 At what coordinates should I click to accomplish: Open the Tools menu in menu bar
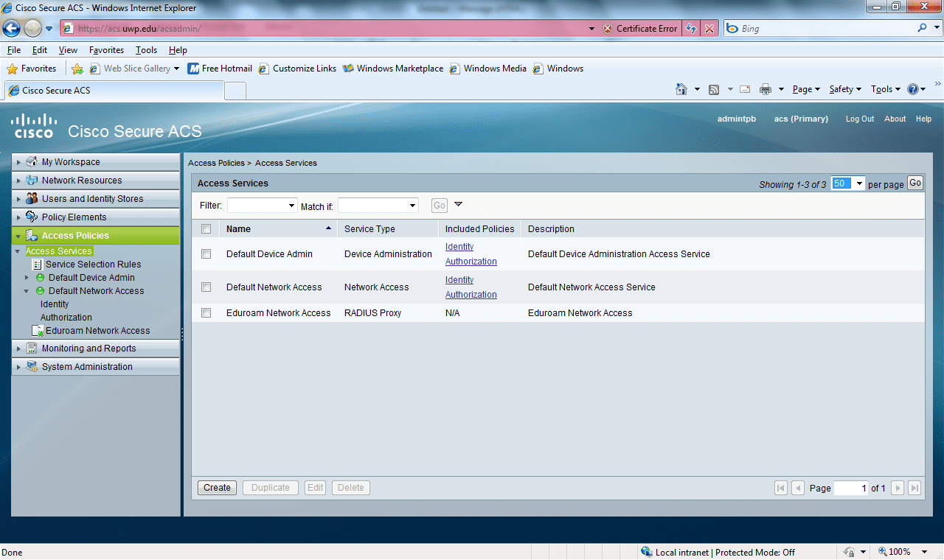[x=146, y=50]
